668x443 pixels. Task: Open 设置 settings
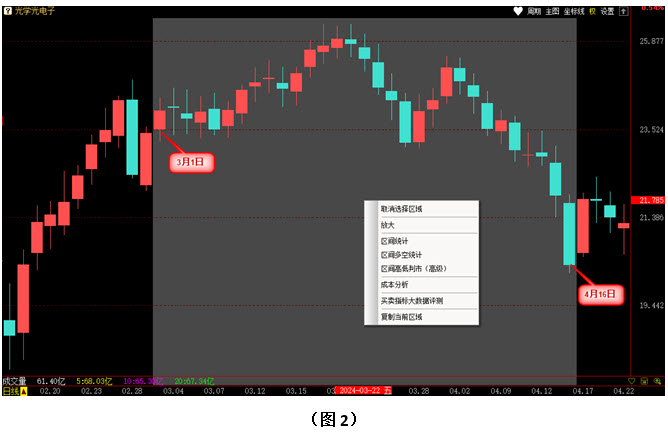[x=607, y=11]
